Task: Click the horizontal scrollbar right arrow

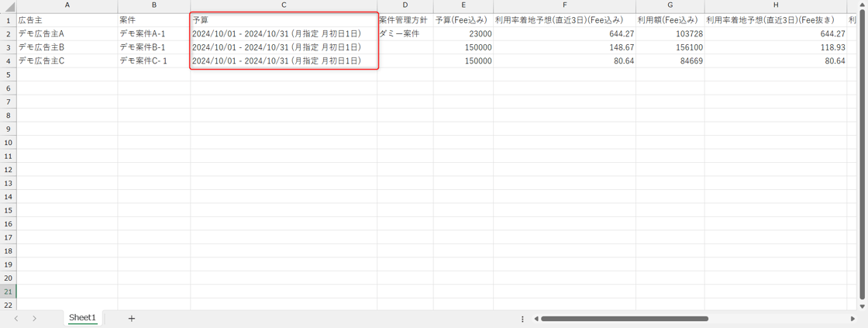Action: tap(852, 319)
